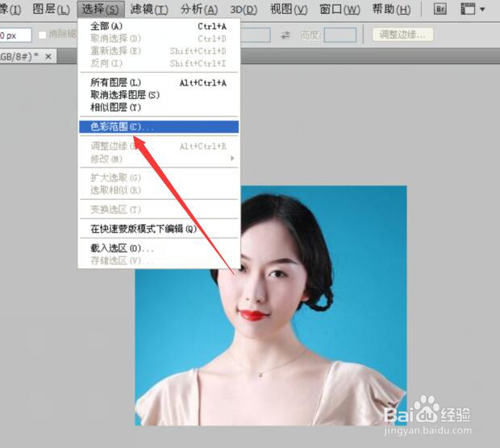This screenshot has width=500, height=448.
Task: Click the 高度 height input field
Action: point(340,35)
